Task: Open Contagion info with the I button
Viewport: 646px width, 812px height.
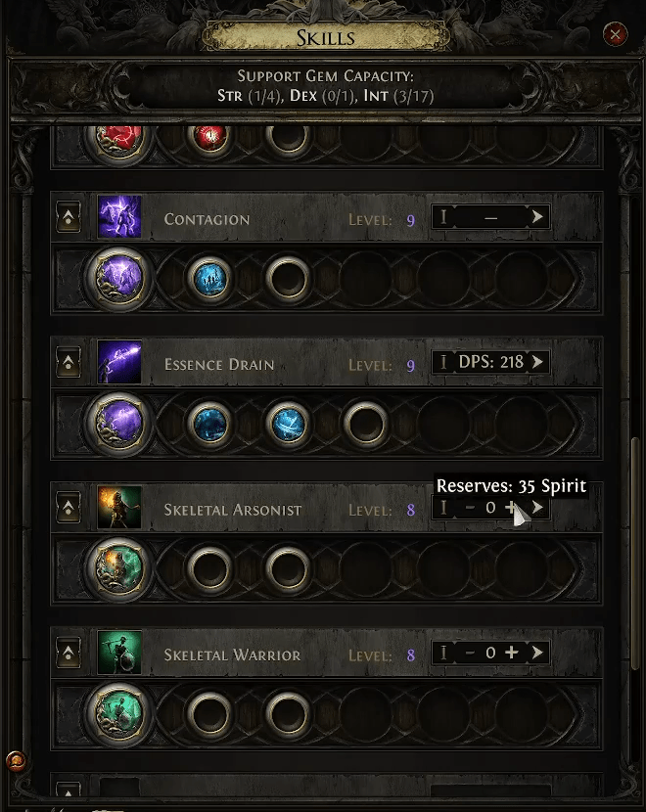Action: click(443, 218)
